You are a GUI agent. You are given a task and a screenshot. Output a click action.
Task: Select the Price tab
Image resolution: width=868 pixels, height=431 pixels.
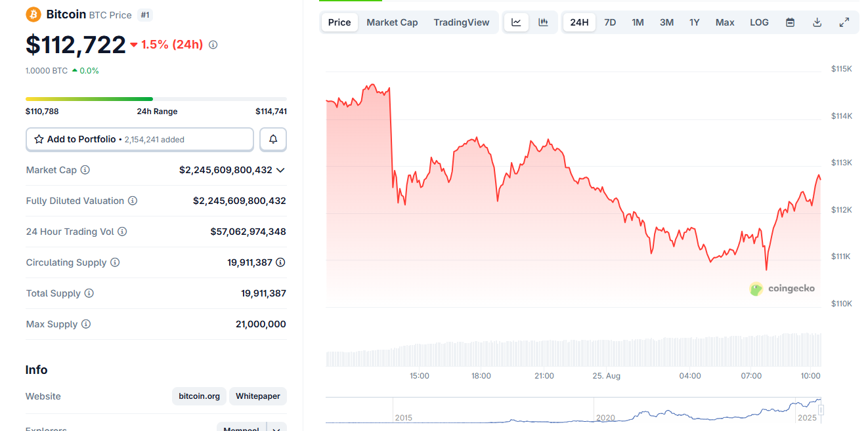click(339, 22)
